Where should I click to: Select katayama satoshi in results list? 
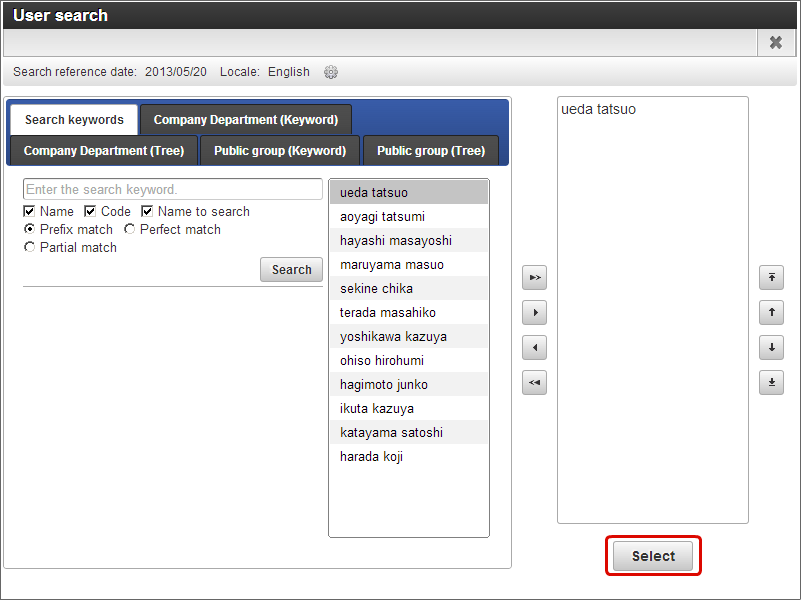(409, 433)
